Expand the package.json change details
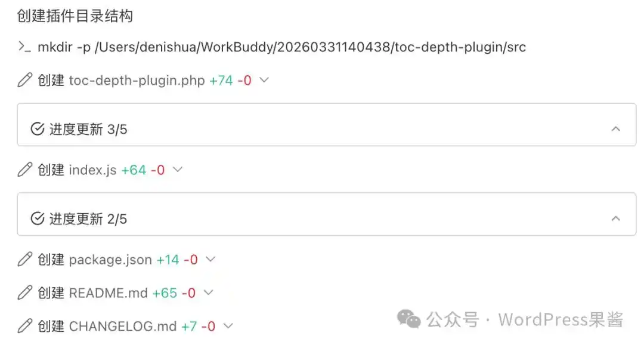The height and width of the screenshot is (345, 644). 210,260
